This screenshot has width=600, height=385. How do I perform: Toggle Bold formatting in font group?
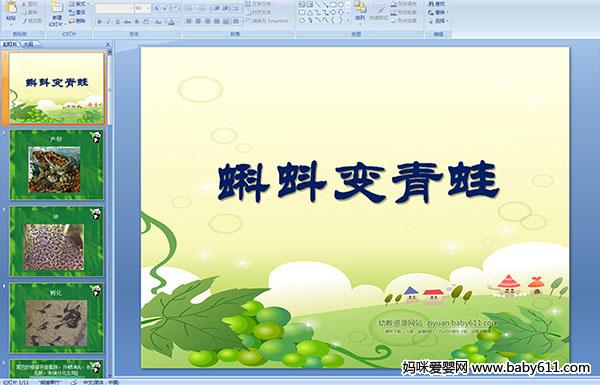[99, 22]
